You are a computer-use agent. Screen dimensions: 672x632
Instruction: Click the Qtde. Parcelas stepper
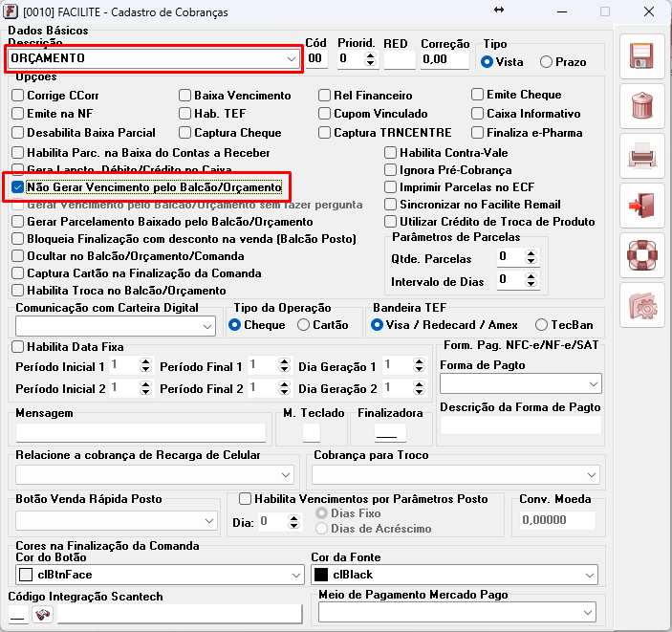coord(531,257)
